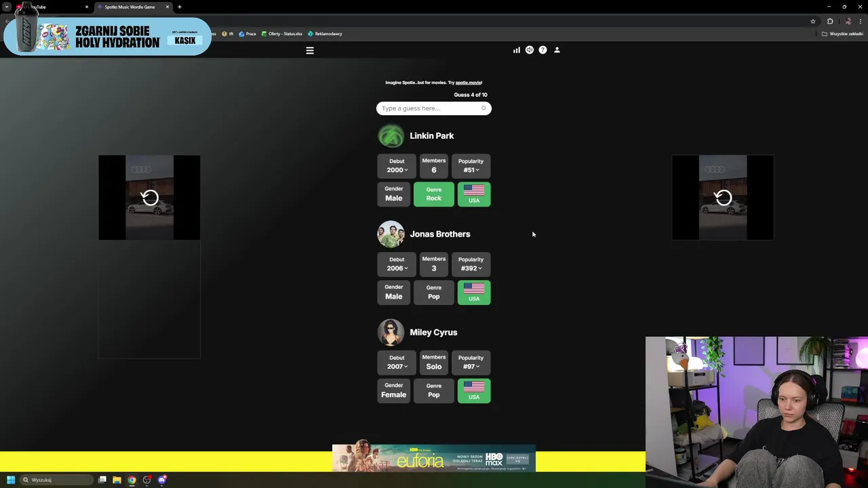
Task: Click Miley Cyrus's Debut 2007 tile
Action: click(x=397, y=363)
